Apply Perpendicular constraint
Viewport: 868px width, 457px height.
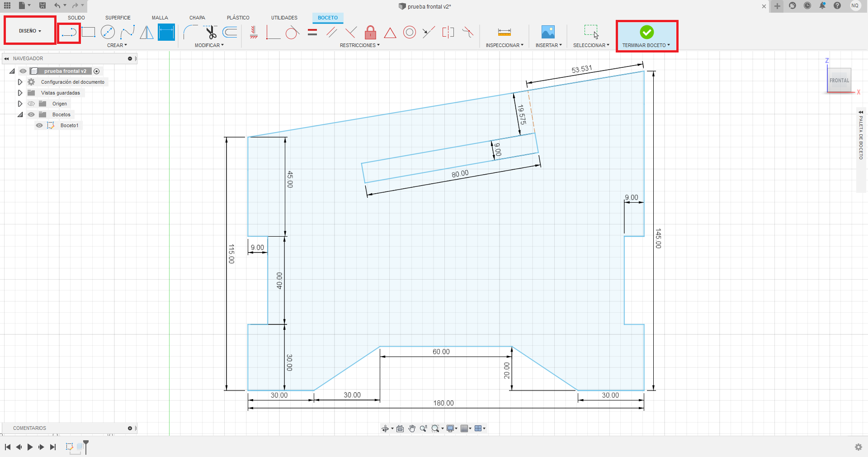coord(351,32)
